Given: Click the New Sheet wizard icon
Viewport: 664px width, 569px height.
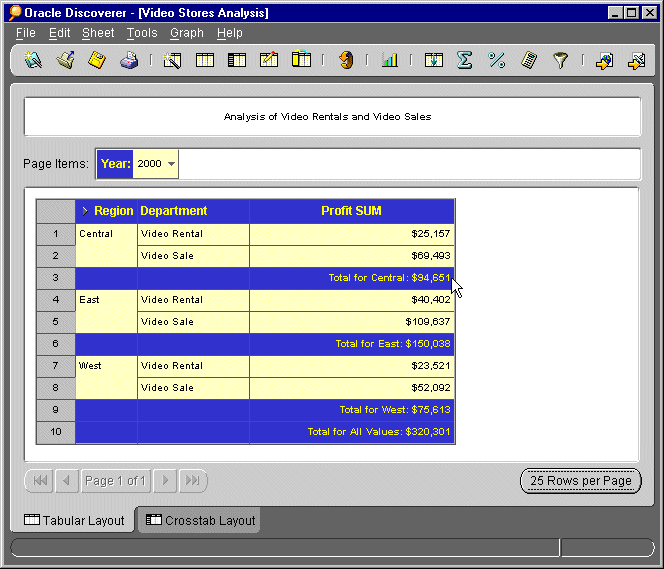Looking at the screenshot, I should (172, 60).
